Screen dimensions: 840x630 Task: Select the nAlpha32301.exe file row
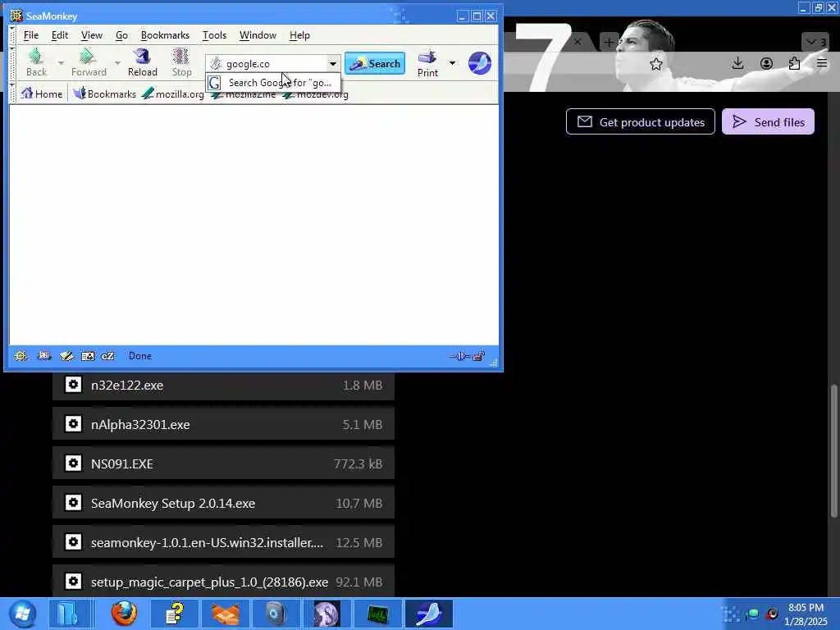pos(223,424)
